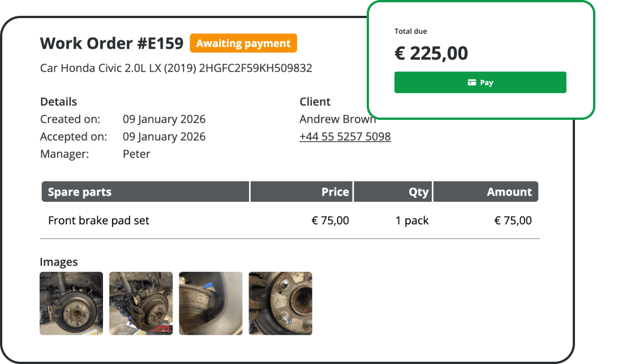This screenshot has height=364, width=618.
Task: Click the Total due amount € 225,00
Action: [431, 53]
